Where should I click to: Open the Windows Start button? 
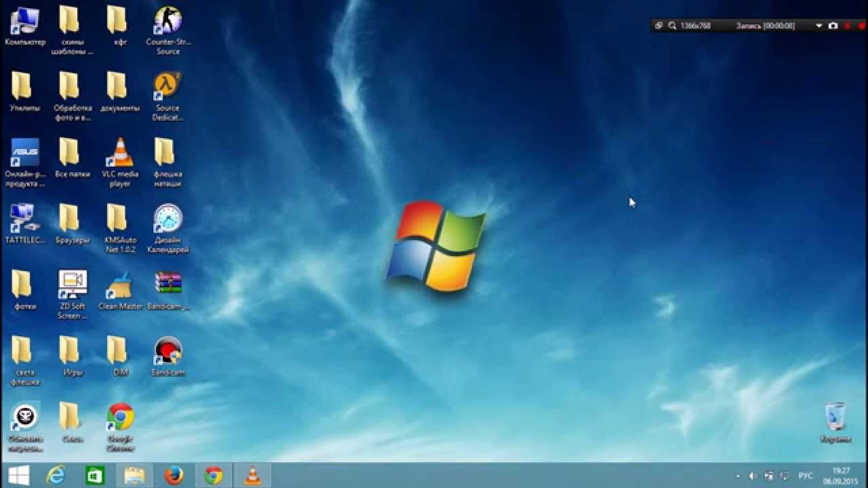pos(18,476)
